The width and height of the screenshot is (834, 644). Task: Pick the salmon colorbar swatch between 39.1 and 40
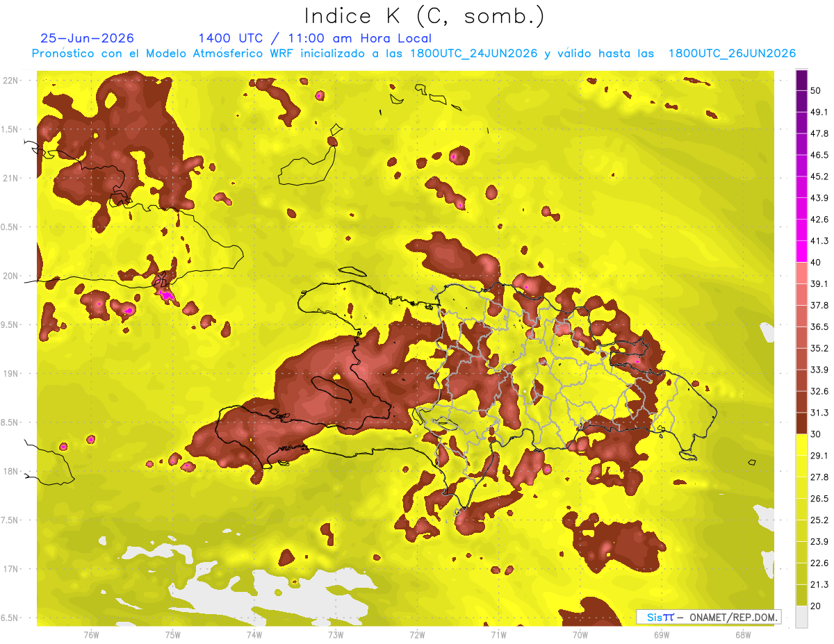click(x=801, y=273)
